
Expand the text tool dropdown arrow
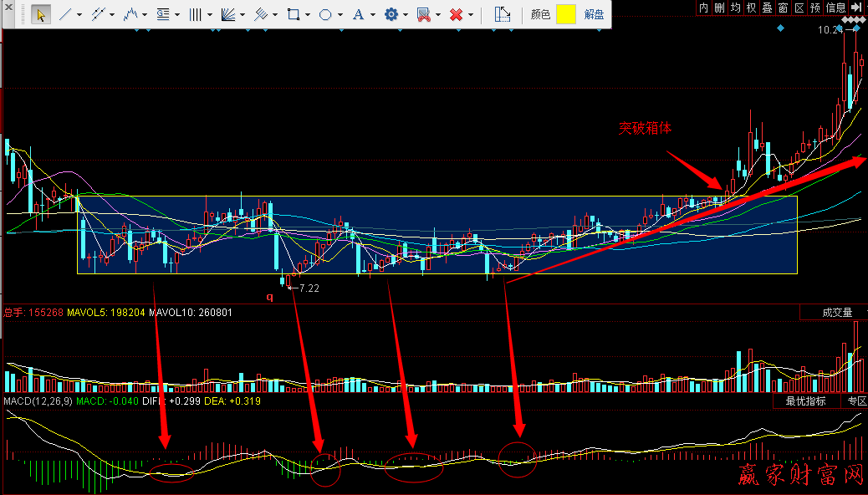(x=372, y=15)
